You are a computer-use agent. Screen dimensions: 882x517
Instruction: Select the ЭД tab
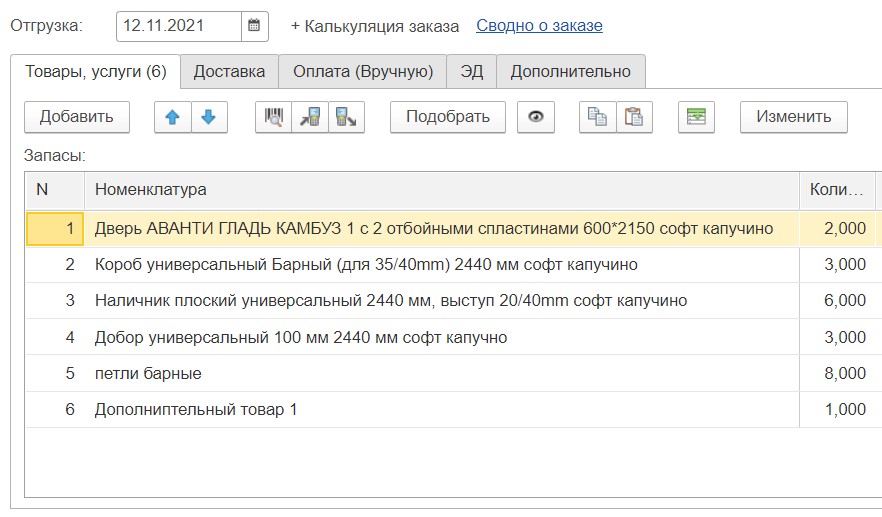coord(472,71)
